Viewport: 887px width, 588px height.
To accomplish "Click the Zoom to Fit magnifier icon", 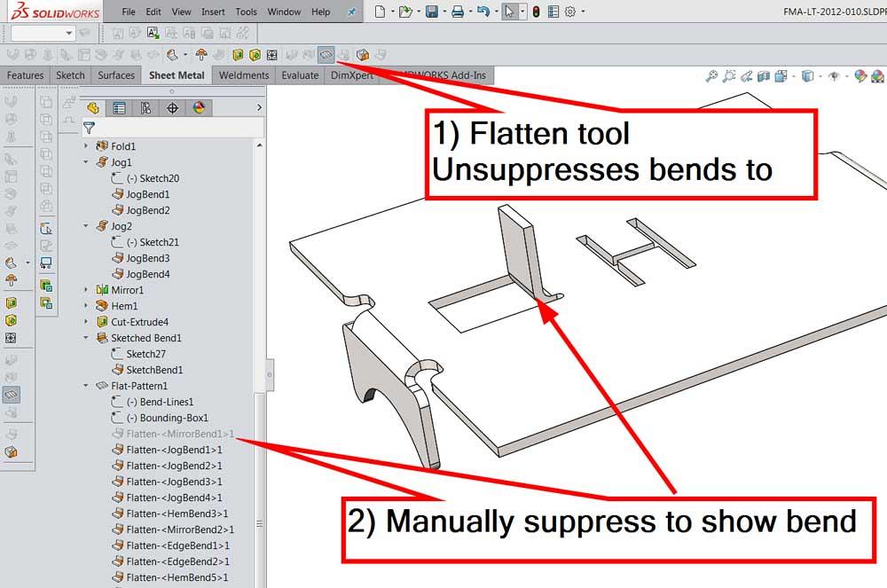I will [x=711, y=77].
